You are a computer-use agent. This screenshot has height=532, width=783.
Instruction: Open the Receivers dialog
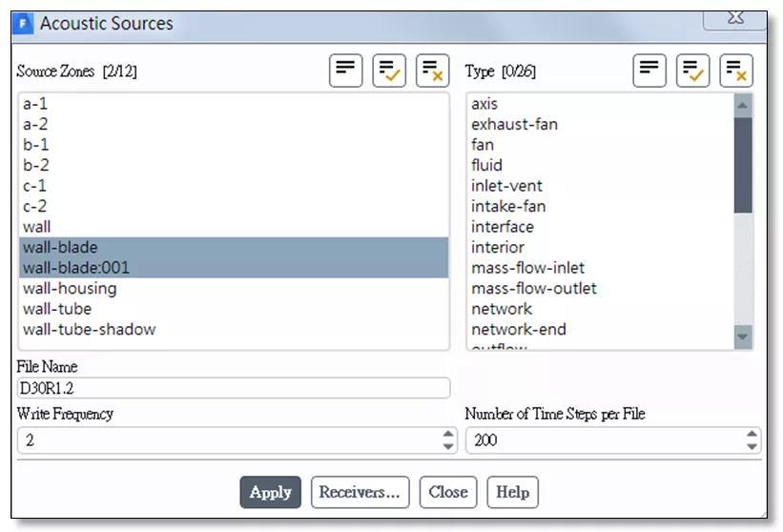360,493
